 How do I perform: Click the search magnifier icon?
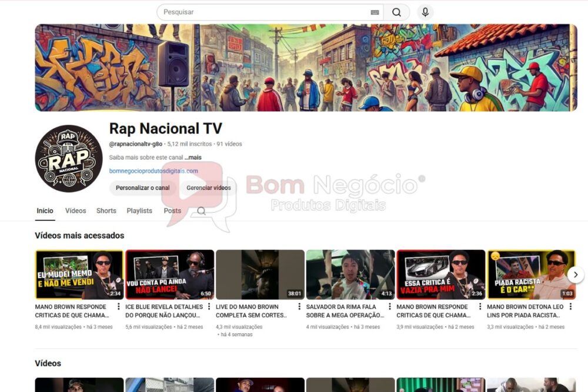(x=397, y=11)
